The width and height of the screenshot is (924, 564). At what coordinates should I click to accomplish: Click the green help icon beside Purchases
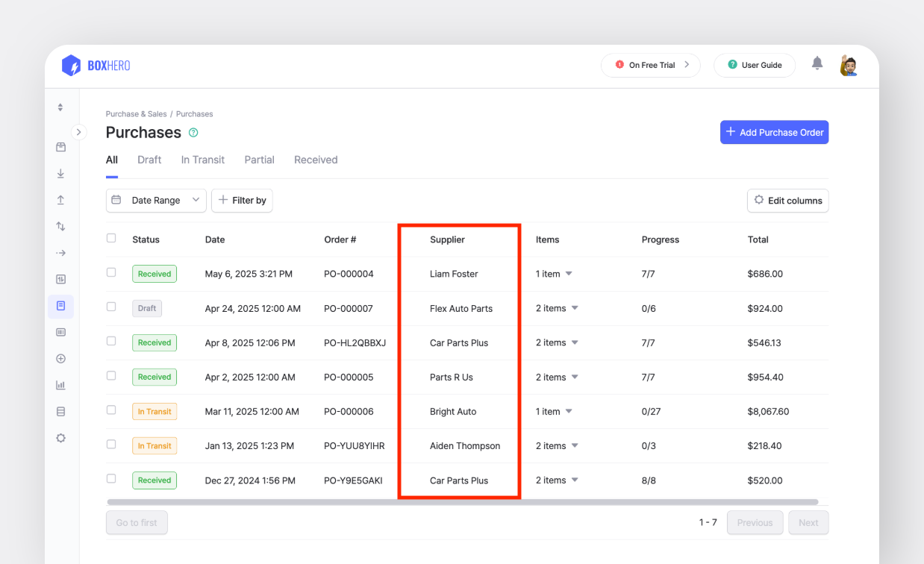coord(193,133)
